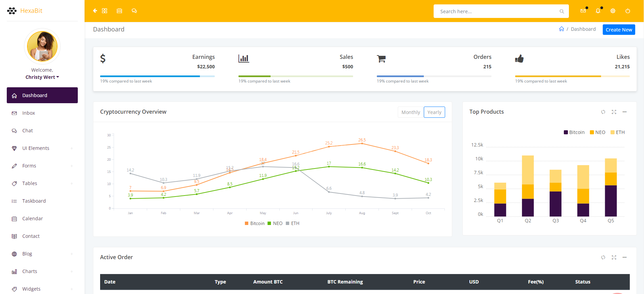The width and height of the screenshot is (644, 294).
Task: Click the power logout icon
Action: tap(628, 11)
